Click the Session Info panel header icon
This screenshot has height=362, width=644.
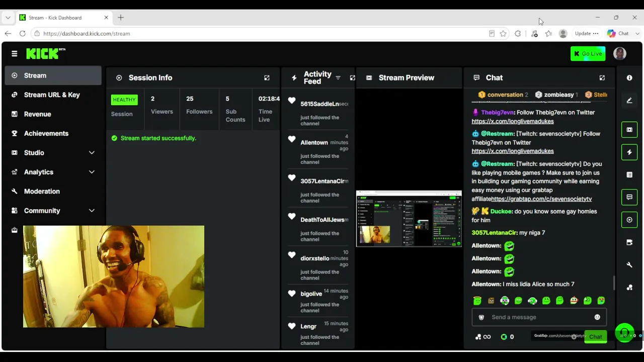click(x=119, y=78)
